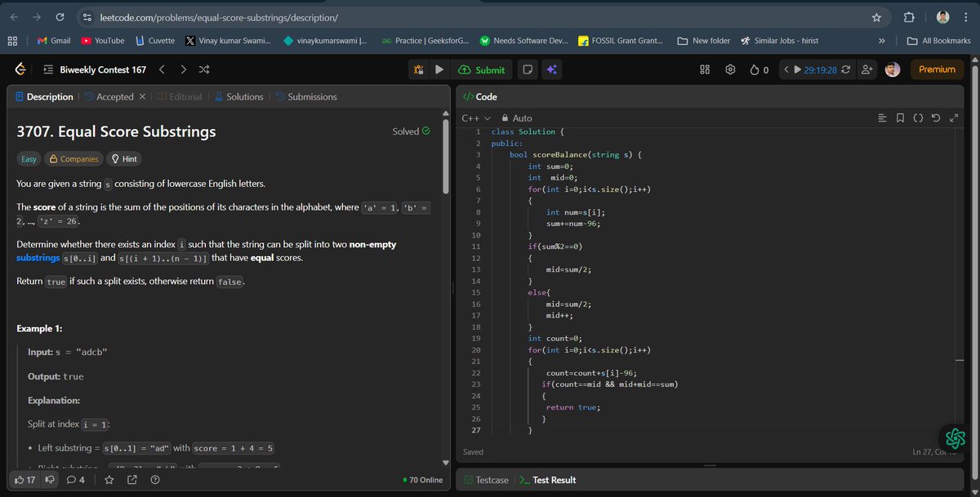Click the streak fire counter
980x497 pixels.
pos(759,70)
